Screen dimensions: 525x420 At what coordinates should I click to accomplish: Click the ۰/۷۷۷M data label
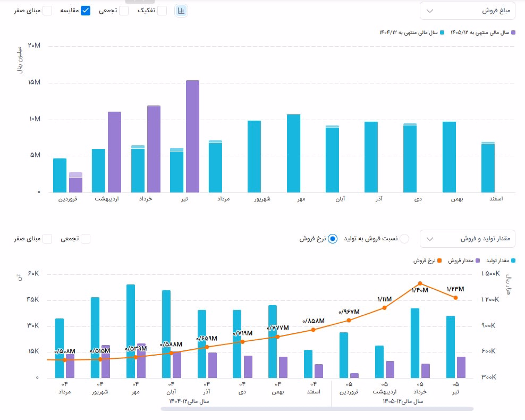[x=277, y=328]
